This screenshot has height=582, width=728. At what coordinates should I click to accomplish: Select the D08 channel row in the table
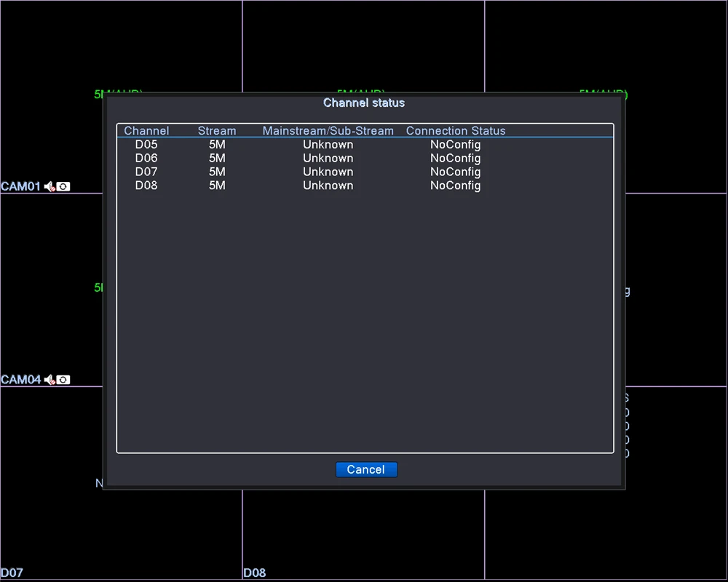[365, 186]
